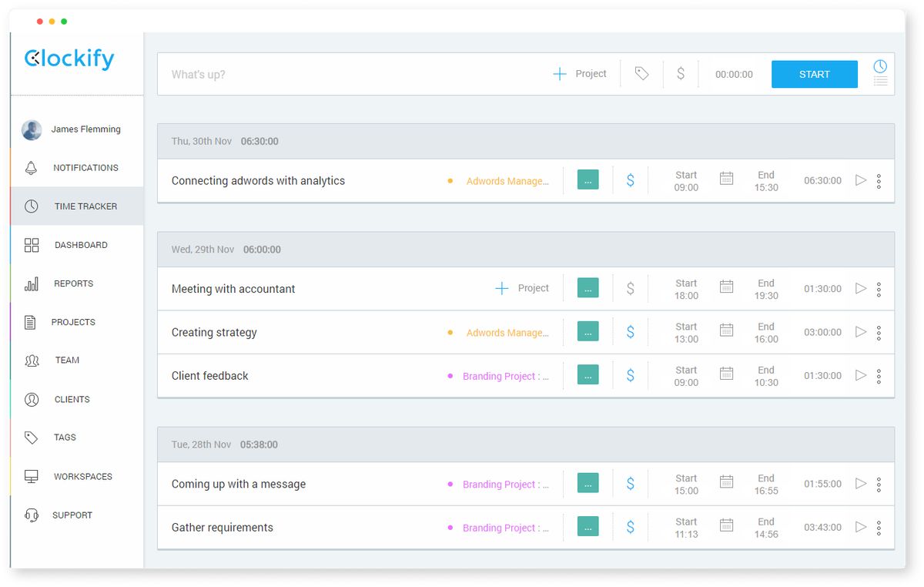
Task: Open Workspaces from the sidebar
Action: [83, 476]
